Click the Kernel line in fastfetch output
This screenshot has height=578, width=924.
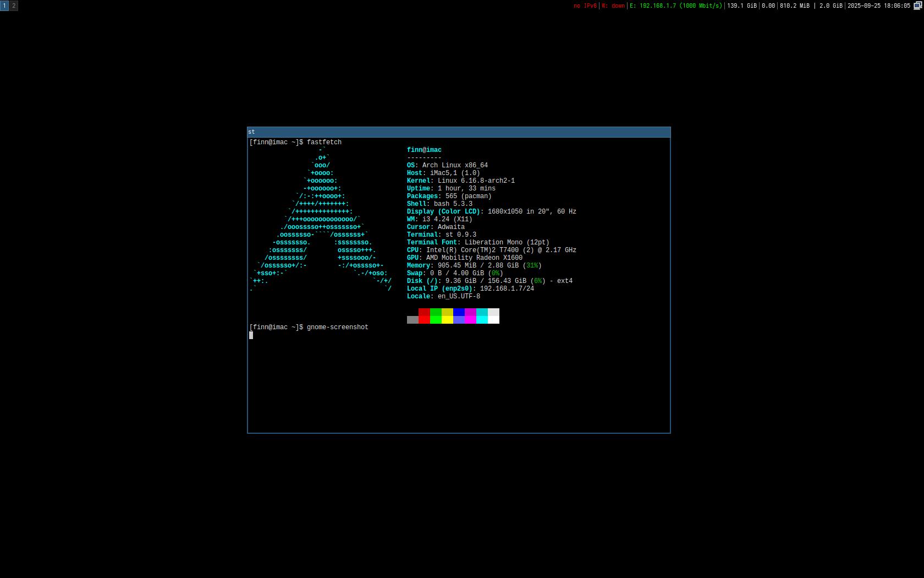(460, 181)
